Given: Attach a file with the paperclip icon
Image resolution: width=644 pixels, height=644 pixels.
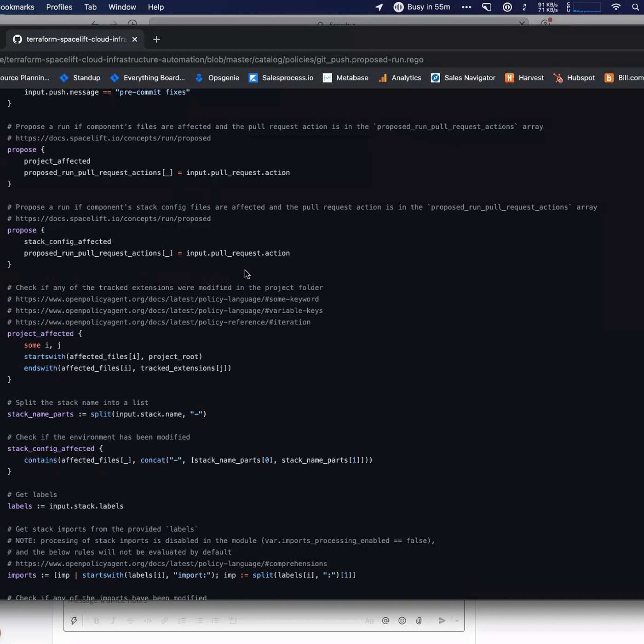Looking at the screenshot, I should coord(419,621).
